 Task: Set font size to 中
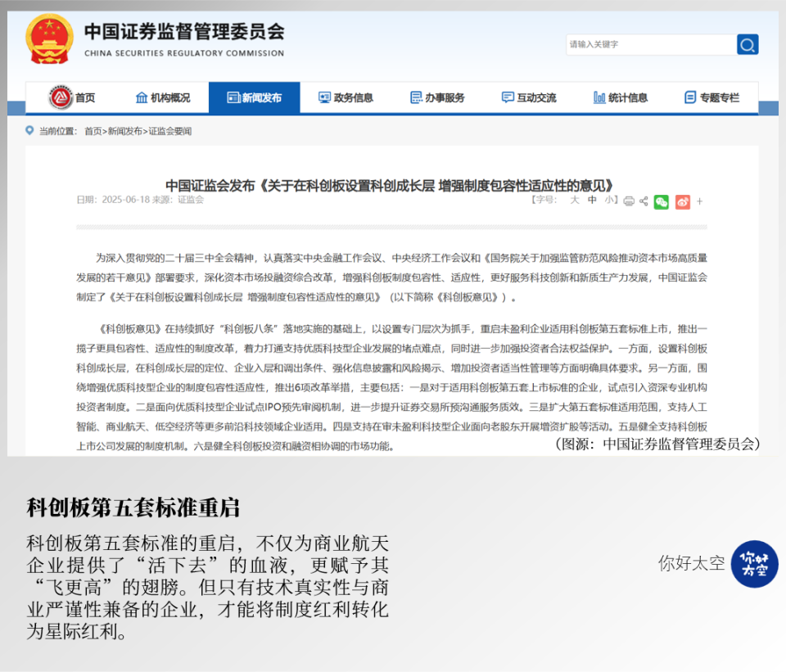pos(592,200)
